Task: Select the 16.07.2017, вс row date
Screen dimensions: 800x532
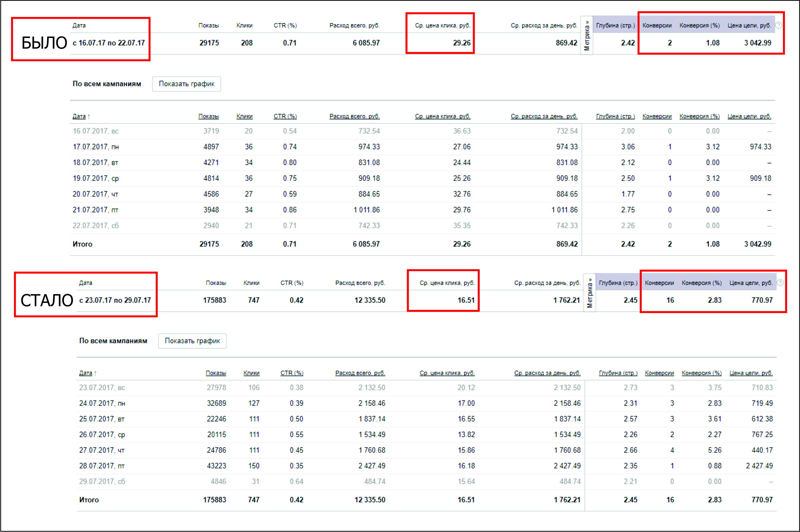Action: click(95, 131)
